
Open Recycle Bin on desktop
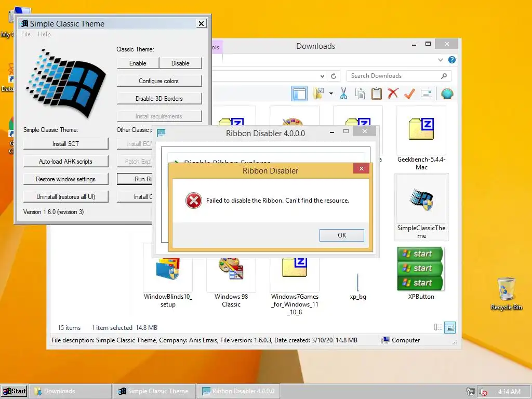click(x=506, y=294)
